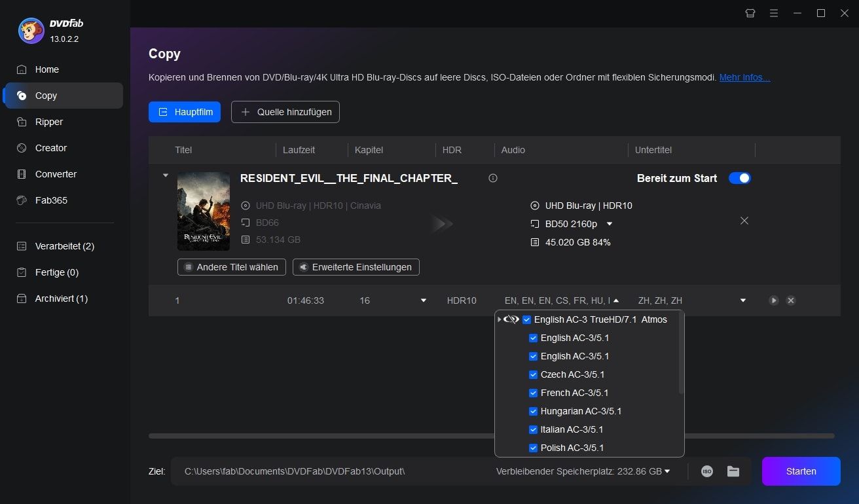
Task: Click the Laufzeit column header
Action: pos(299,150)
